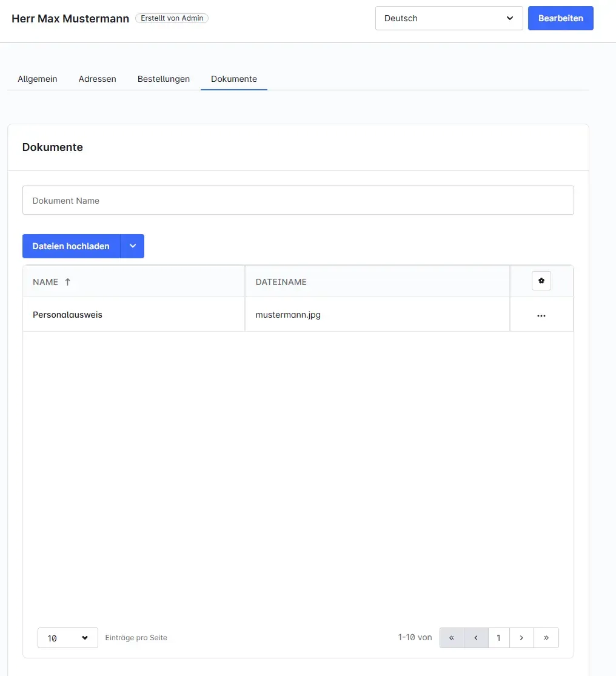Click the Dateien hochladen button

[x=71, y=246]
